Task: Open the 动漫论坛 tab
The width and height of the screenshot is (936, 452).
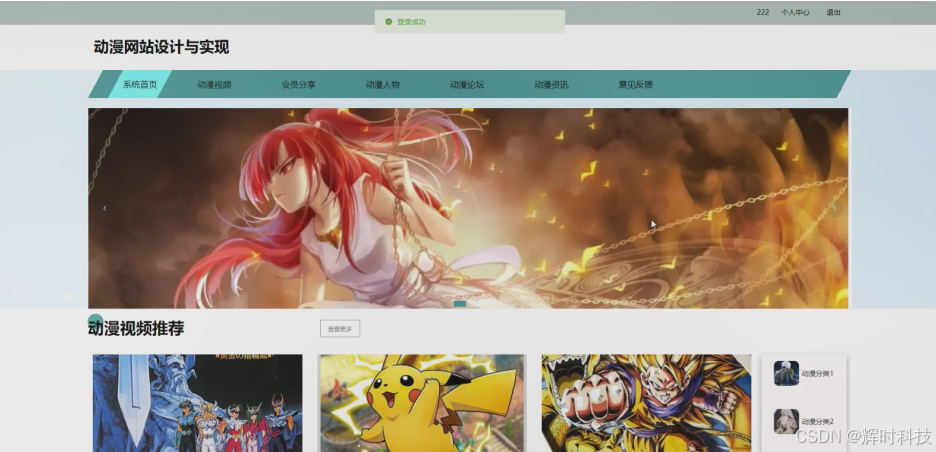Action: point(467,85)
